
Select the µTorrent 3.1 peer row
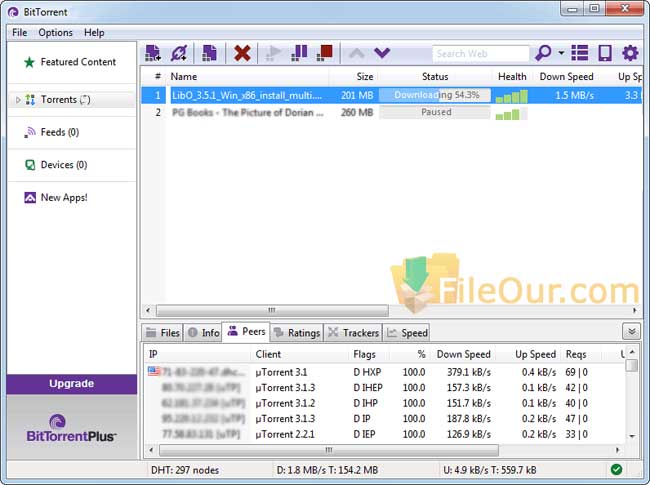[x=385, y=372]
